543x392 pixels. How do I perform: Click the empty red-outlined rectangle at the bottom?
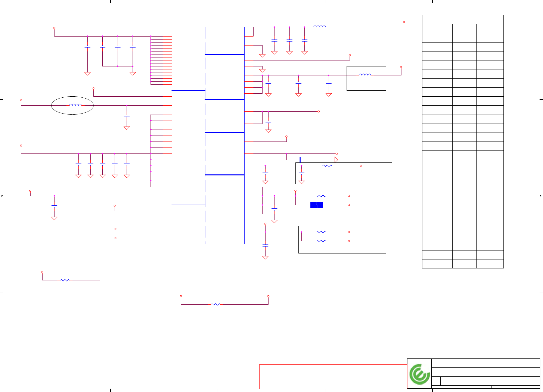click(x=333, y=376)
